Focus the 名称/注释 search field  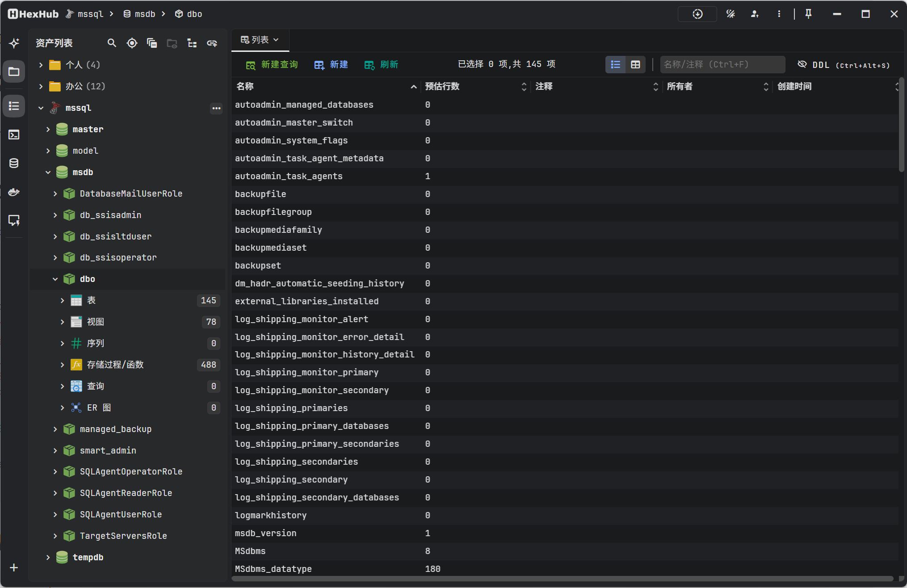722,65
